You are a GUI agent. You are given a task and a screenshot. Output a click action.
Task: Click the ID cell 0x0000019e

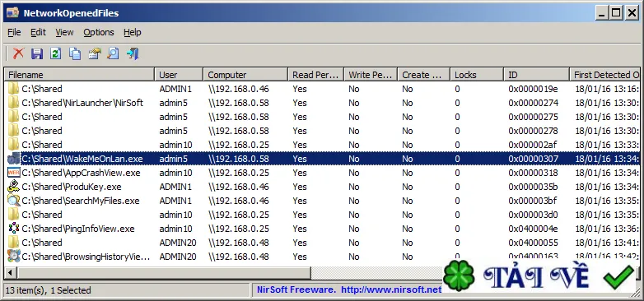533,89
